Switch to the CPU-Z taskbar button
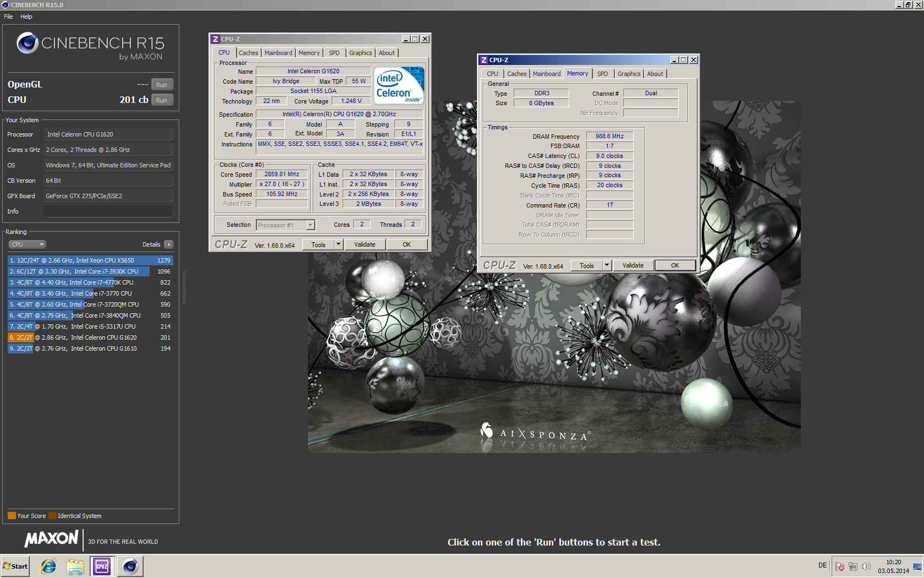Screen dimensions: 924x578 click(x=102, y=566)
